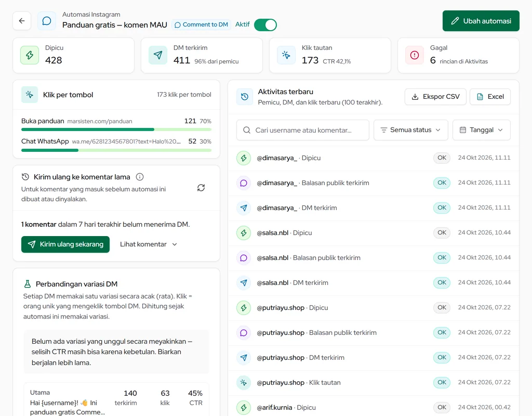Screen dimensions: 532x416
Task: Focus the Cari username atau komentar search field
Action: pos(303,130)
